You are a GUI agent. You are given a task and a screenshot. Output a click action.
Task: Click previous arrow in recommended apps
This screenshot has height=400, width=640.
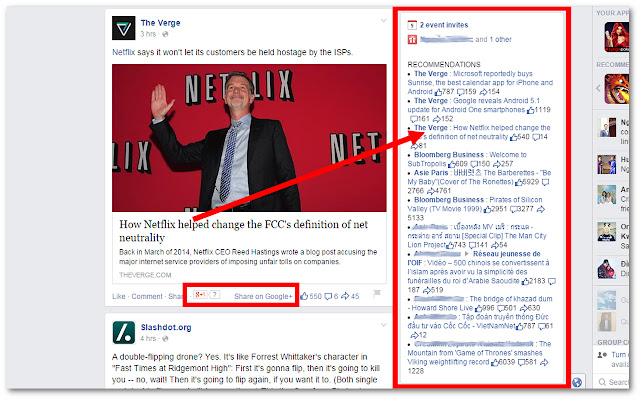pos(598,88)
